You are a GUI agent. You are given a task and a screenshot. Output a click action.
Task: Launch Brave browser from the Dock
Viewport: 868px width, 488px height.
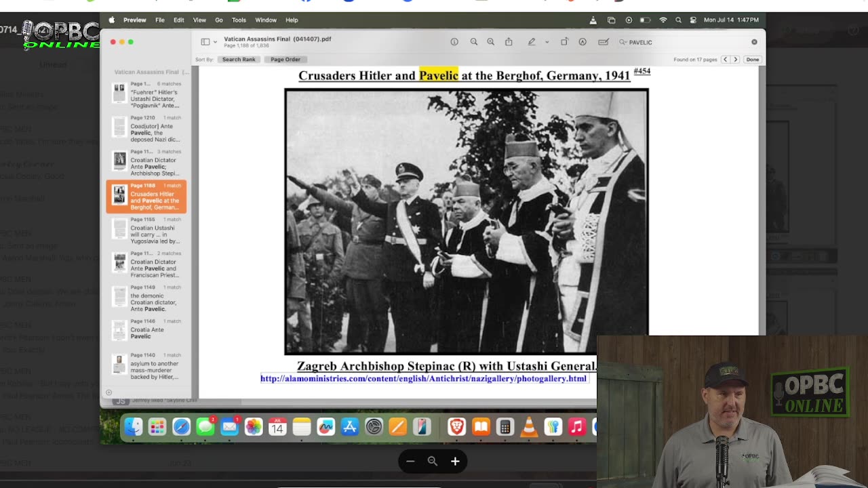[457, 426]
